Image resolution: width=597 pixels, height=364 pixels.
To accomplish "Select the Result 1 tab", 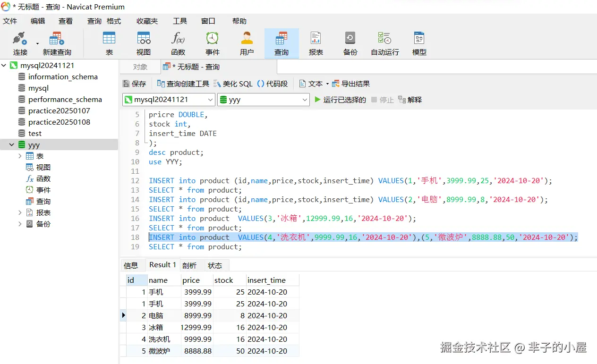I will click(x=162, y=265).
